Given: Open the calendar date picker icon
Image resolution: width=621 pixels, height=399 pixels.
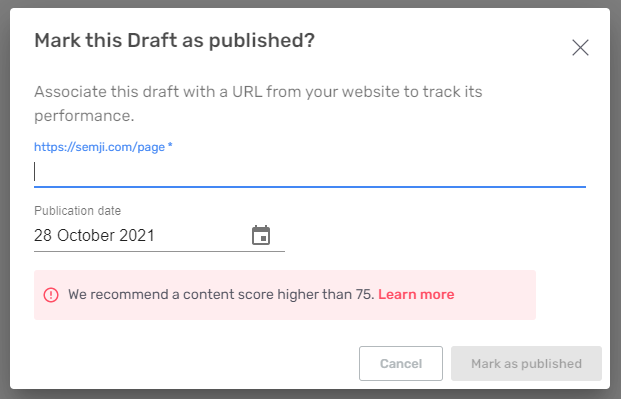Looking at the screenshot, I should pyautogui.click(x=261, y=235).
